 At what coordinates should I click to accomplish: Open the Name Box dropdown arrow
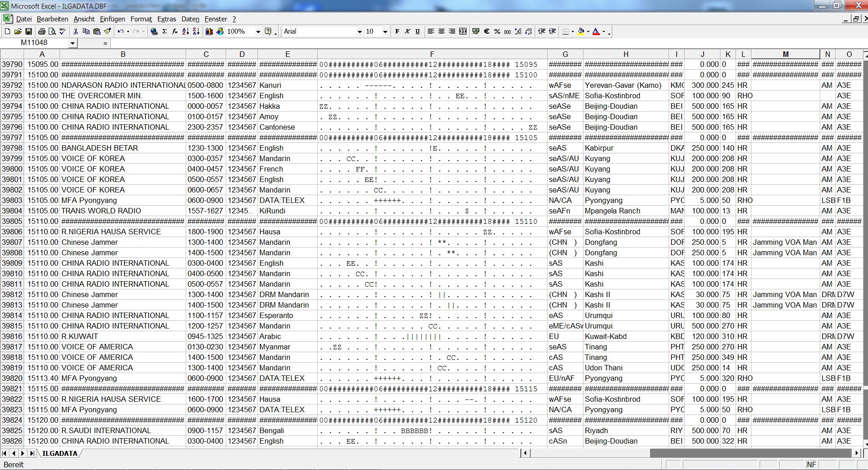(x=72, y=43)
